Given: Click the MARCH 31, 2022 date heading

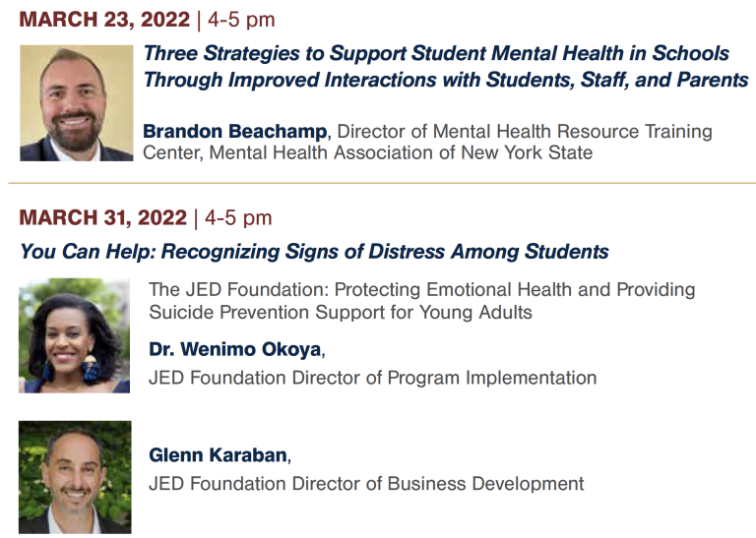Looking at the screenshot, I should [x=102, y=217].
